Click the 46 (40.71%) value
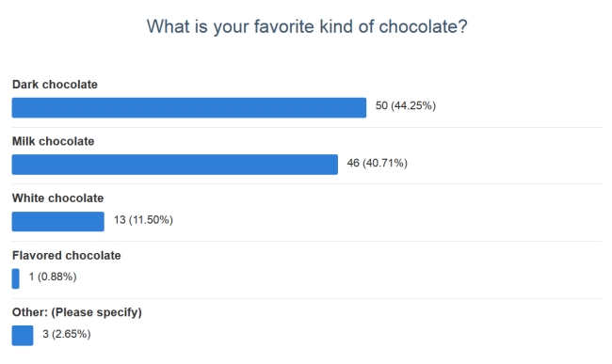612x364 pixels. (x=377, y=163)
